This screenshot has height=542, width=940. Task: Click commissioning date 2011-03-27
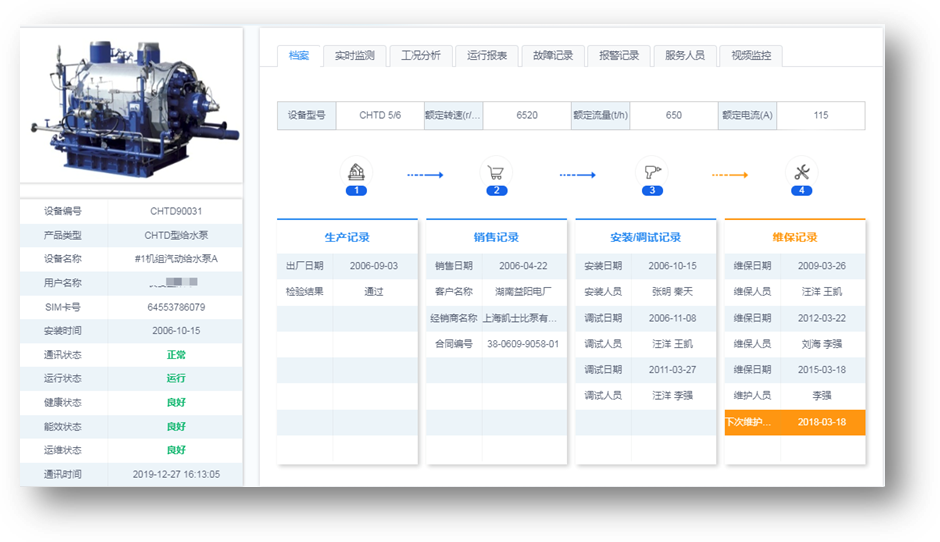(x=672, y=369)
